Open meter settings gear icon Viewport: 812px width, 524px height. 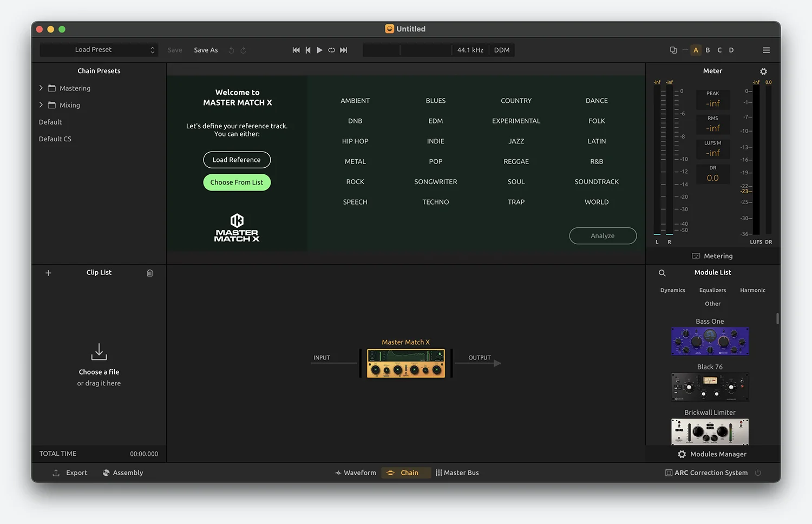(x=763, y=71)
